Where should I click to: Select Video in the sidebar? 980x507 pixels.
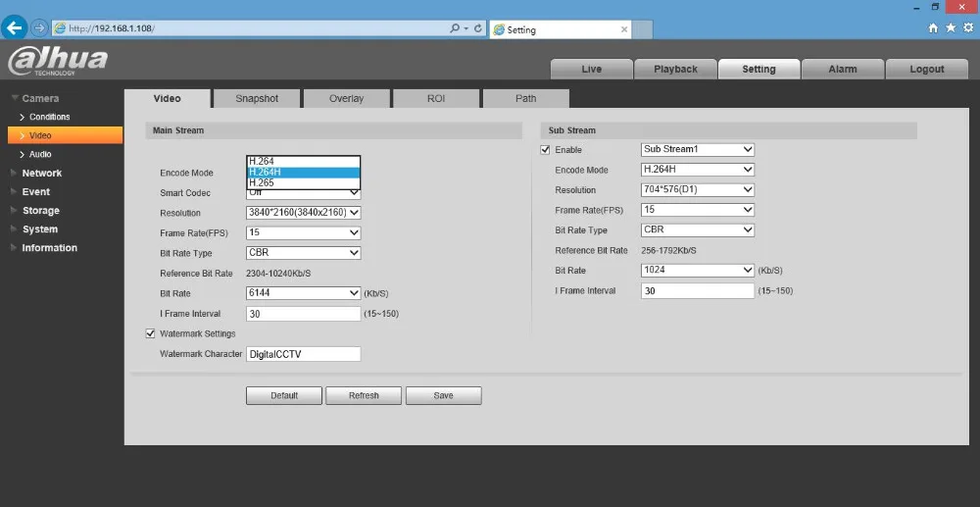[65, 135]
